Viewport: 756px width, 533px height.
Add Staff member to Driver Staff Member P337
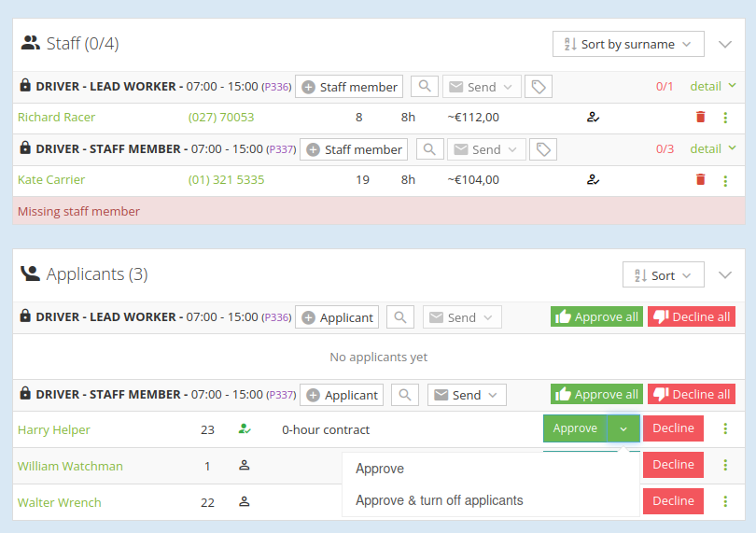click(354, 149)
